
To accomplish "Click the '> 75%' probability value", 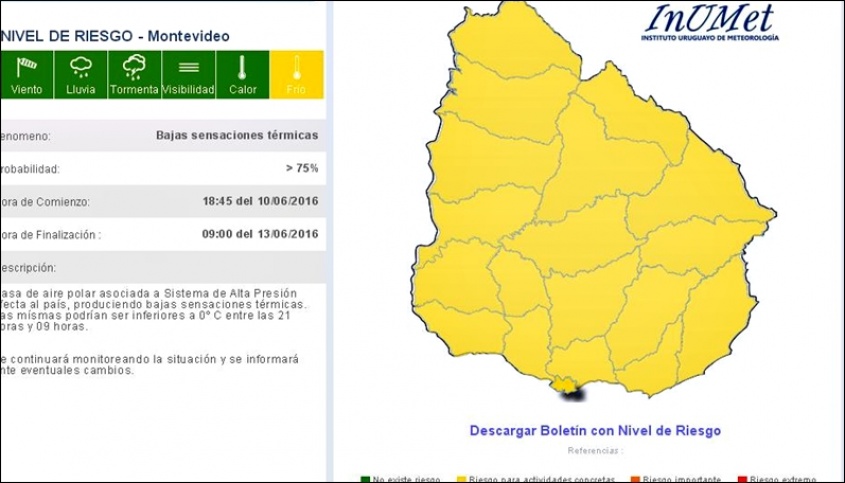I will click(x=301, y=168).
